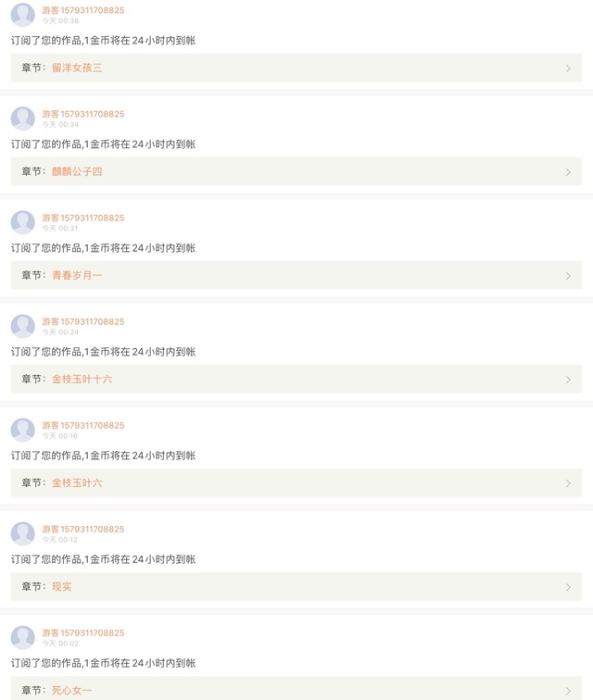Click the chevron on the 金枝玉叶六 row

click(568, 483)
